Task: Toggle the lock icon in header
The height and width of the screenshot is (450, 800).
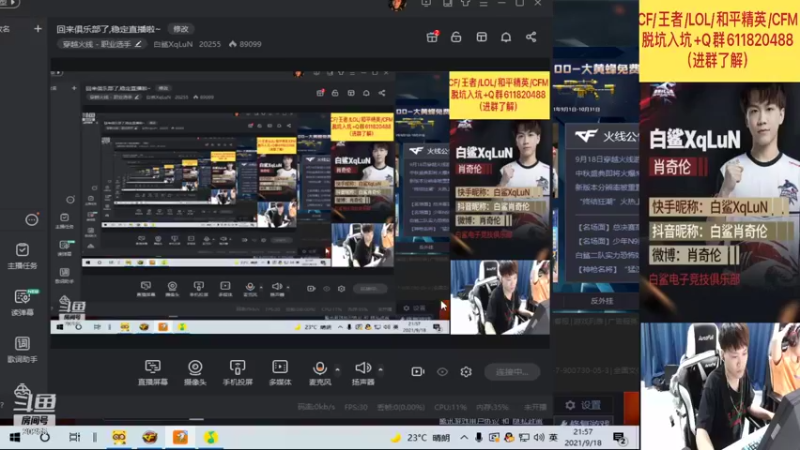Action: click(456, 37)
